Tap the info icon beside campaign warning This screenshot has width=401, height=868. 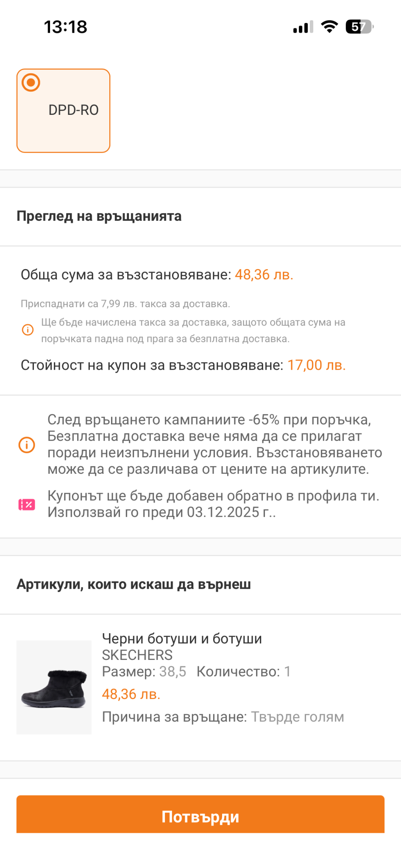(27, 445)
